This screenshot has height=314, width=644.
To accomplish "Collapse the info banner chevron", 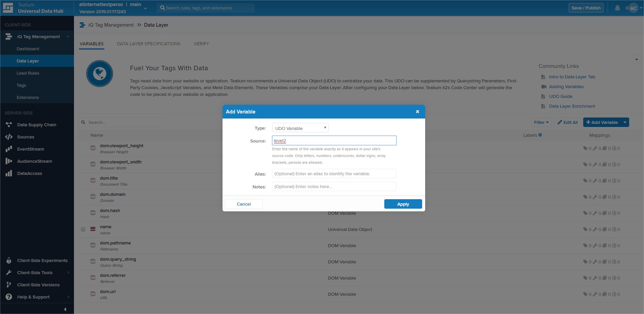I will [x=636, y=59].
